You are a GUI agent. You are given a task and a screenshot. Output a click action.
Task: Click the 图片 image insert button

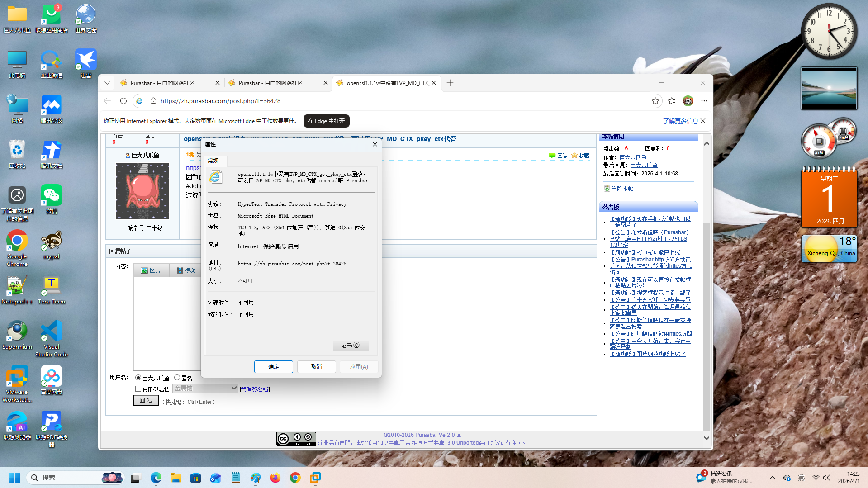point(151,270)
